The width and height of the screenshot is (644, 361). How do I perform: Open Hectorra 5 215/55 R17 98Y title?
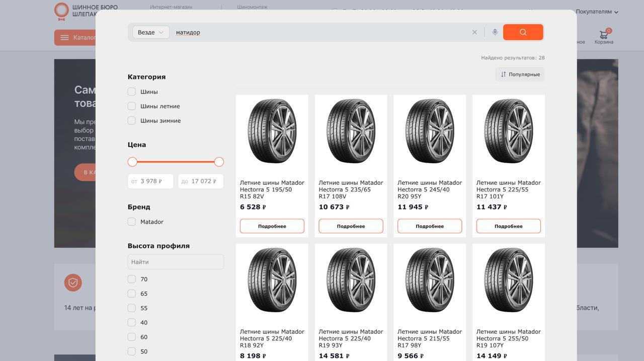[x=430, y=338]
